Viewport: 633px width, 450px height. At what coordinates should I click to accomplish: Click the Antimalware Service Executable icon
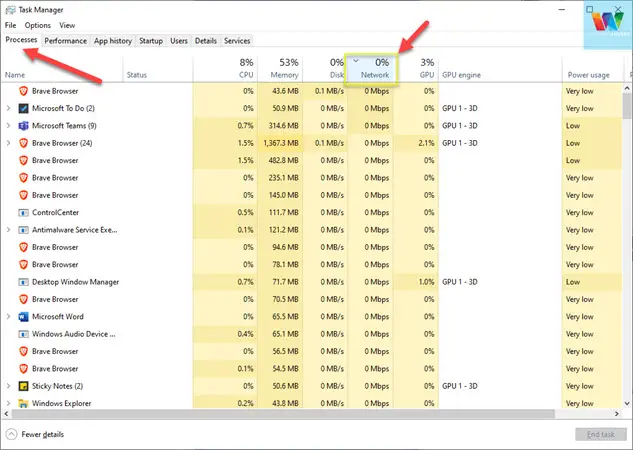tap(23, 230)
